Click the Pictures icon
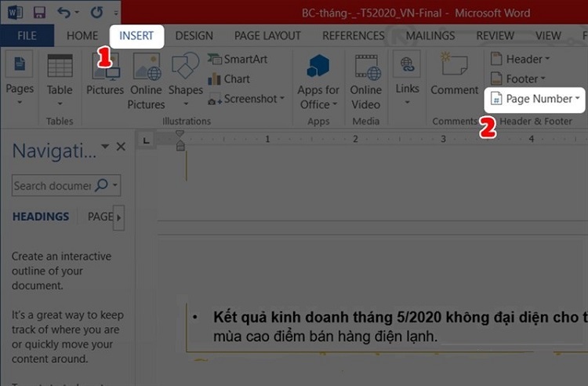588x386 pixels. tap(105, 74)
